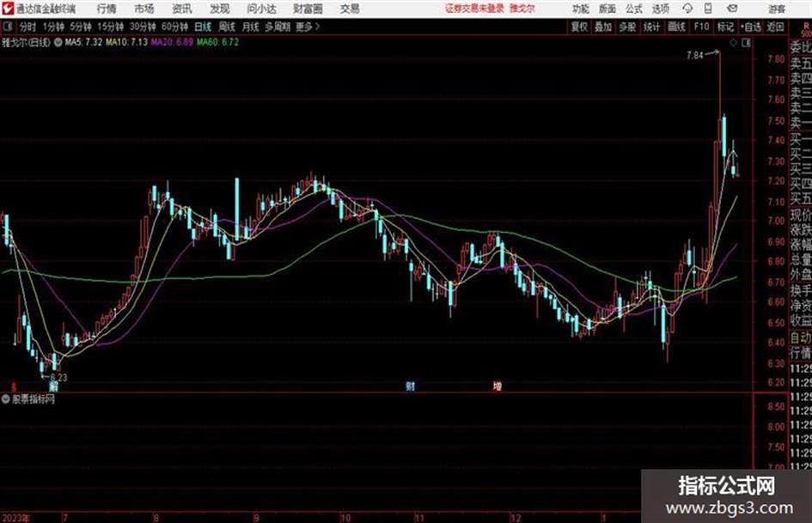This screenshot has width=812, height=523.
Task: Open the 行情 menu
Action: 107,9
